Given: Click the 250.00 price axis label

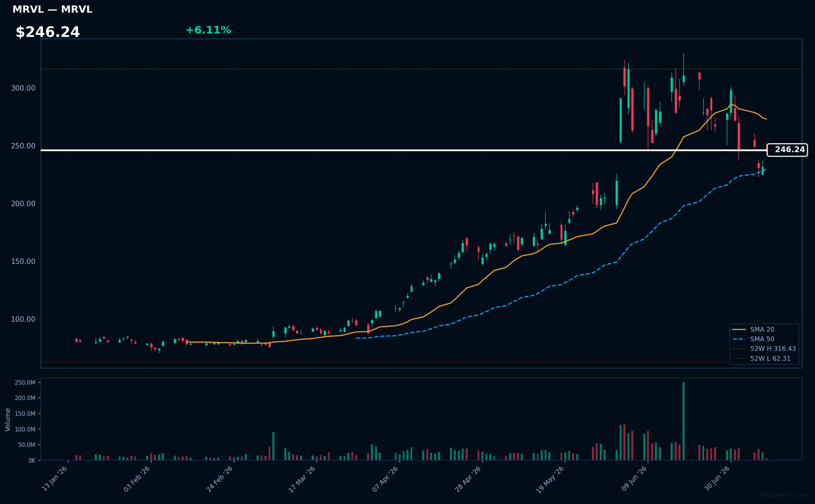Looking at the screenshot, I should click(23, 146).
